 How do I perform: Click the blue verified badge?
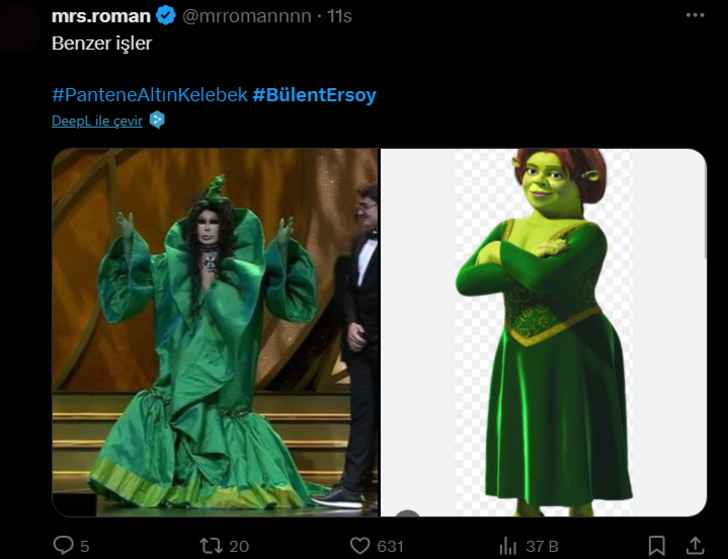coord(166,16)
